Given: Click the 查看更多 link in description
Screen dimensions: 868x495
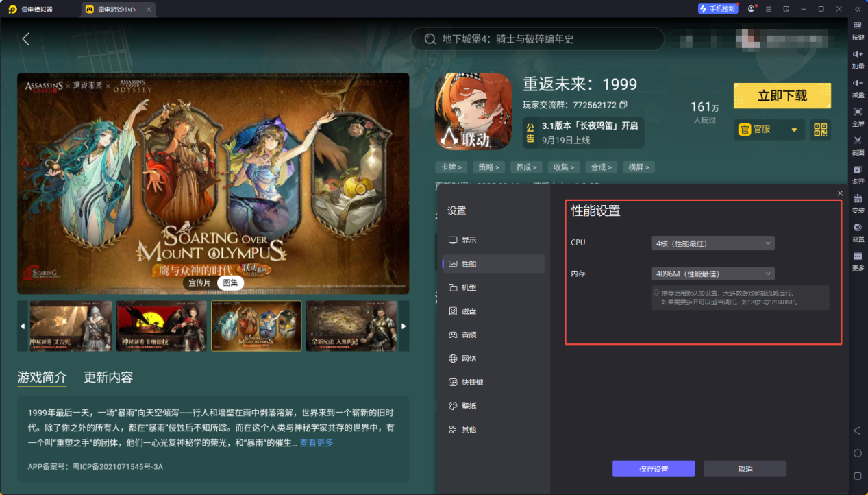Looking at the screenshot, I should [317, 443].
